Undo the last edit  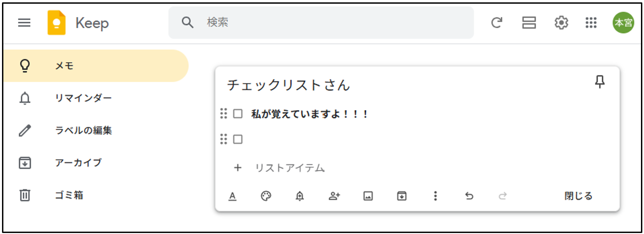point(469,196)
